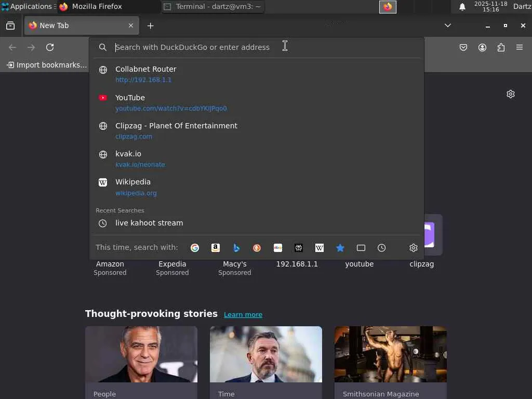
Task: Open a new tab with plus button
Action: [150, 26]
